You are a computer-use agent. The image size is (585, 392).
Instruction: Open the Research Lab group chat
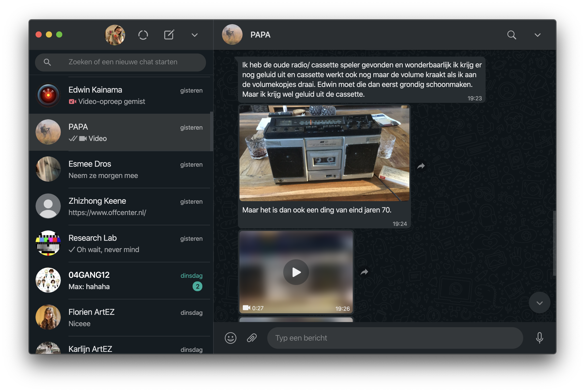tap(120, 243)
